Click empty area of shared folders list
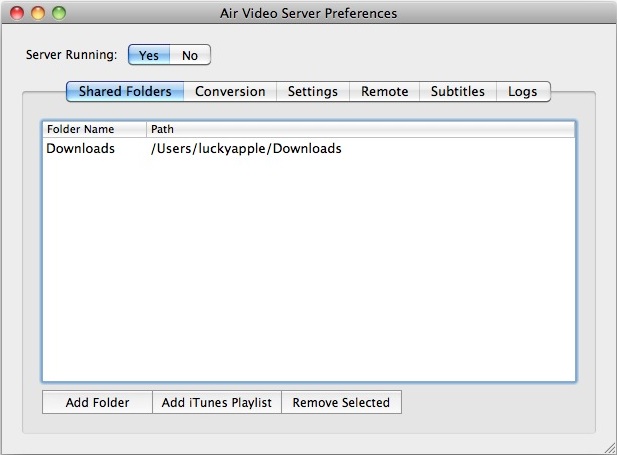The width and height of the screenshot is (617, 455). [x=308, y=280]
